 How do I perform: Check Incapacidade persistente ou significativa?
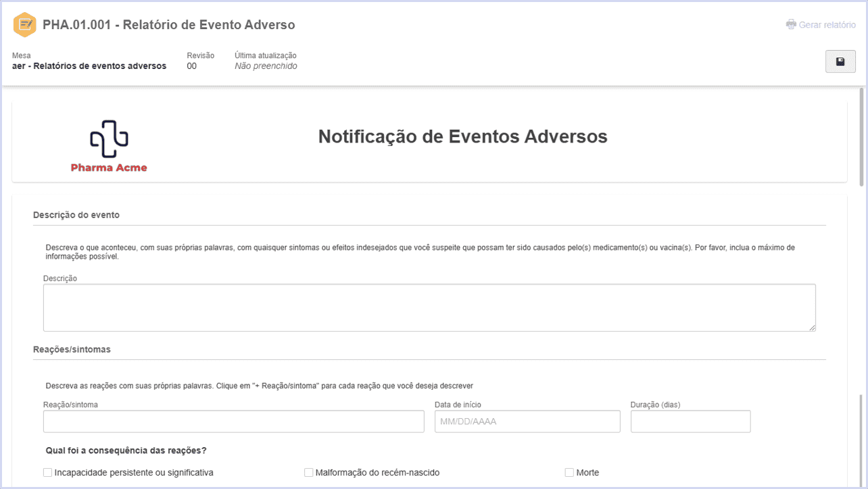point(47,473)
